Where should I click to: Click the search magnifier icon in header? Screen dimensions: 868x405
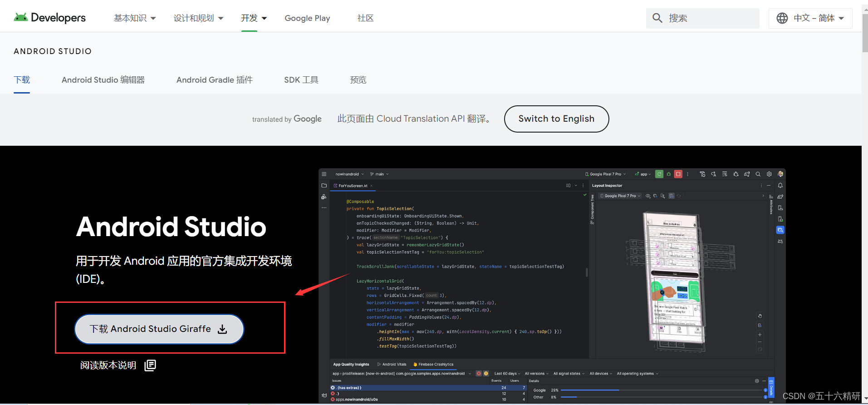[x=657, y=18]
